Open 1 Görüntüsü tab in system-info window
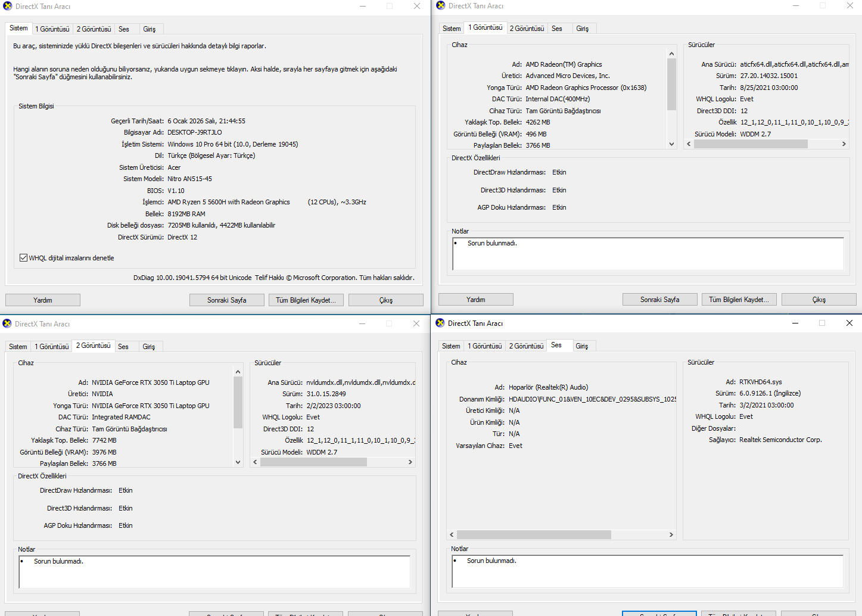 [x=52, y=29]
